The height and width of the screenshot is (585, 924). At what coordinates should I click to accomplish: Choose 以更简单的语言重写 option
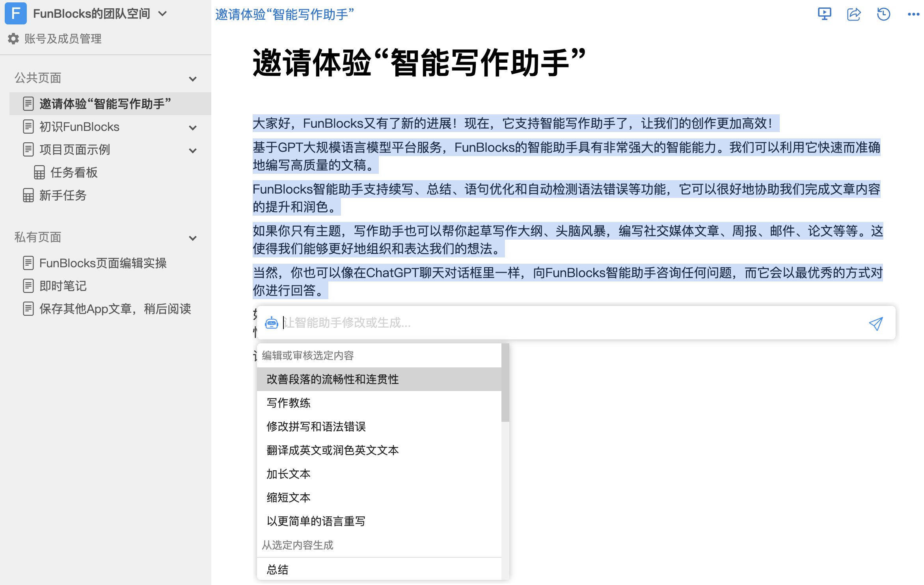point(379,521)
